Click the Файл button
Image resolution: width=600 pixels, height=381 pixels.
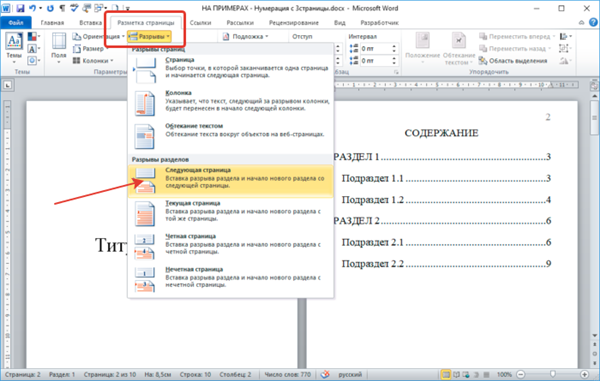(x=16, y=23)
